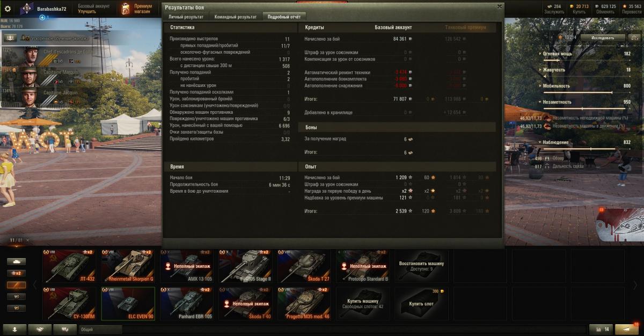Click the Обзор view range icon
644x336 pixels.
click(x=547, y=159)
